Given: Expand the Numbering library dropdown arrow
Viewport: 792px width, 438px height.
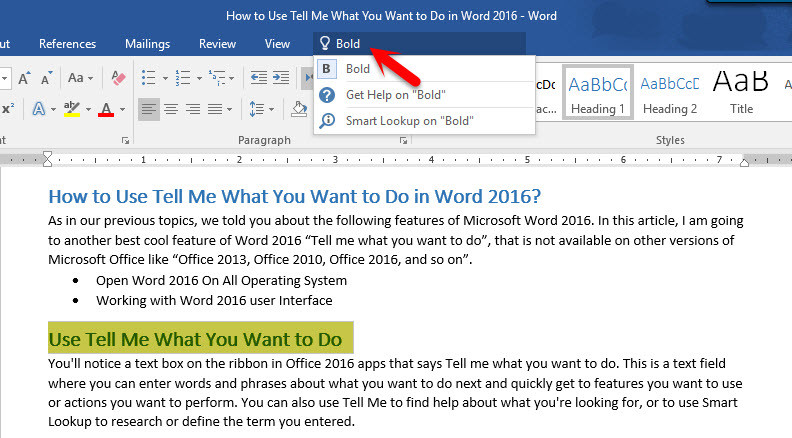Looking at the screenshot, I should tap(199, 78).
